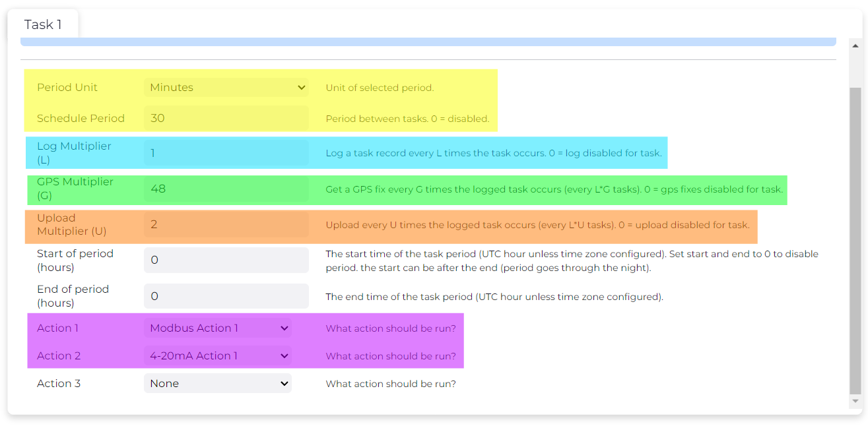Open the Action 3 dropdown showing None
868x426 pixels.
(217, 383)
